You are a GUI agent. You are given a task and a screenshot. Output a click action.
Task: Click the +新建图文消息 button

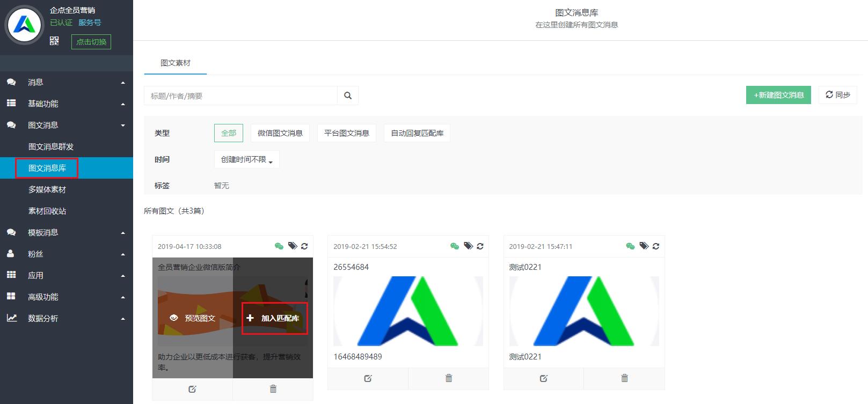[778, 95]
